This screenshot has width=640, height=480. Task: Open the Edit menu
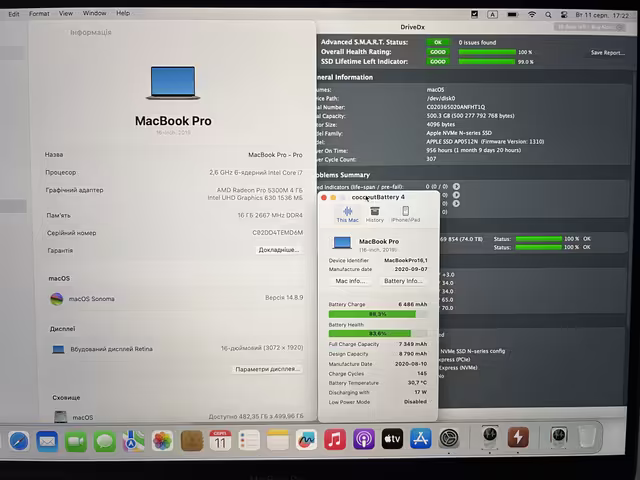coord(14,14)
